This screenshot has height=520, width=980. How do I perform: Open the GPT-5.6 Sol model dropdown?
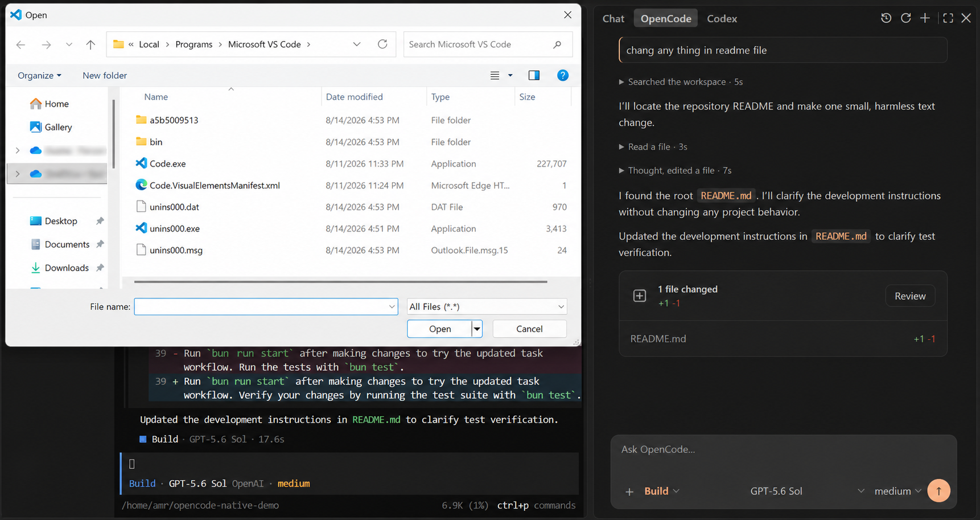click(x=808, y=491)
